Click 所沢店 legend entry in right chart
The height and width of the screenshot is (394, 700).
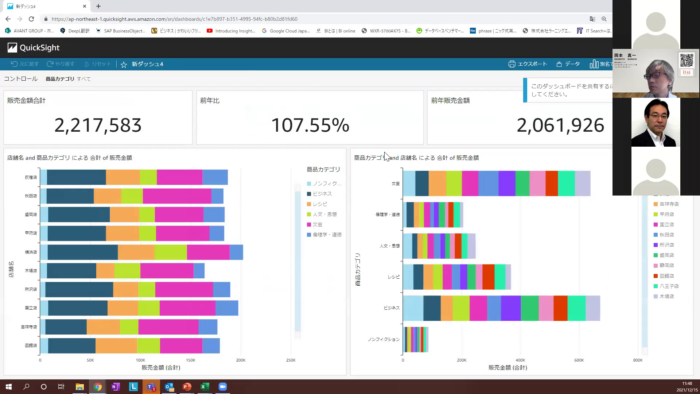click(x=664, y=245)
